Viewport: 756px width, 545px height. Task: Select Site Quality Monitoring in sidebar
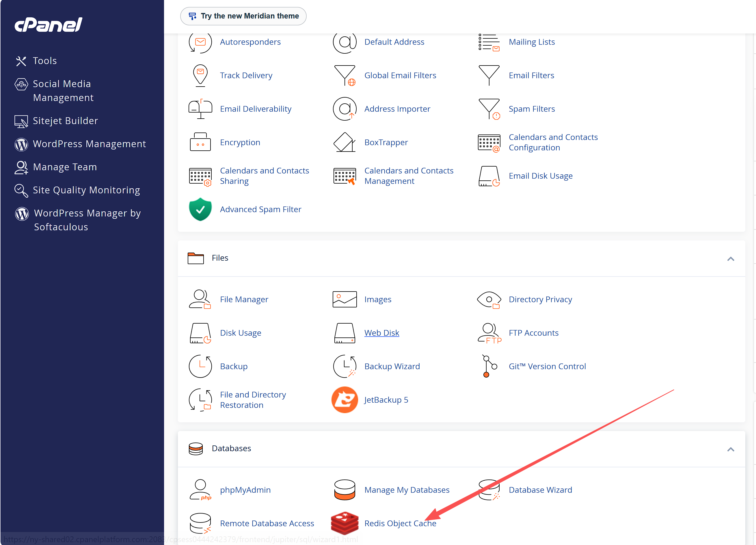click(77, 190)
